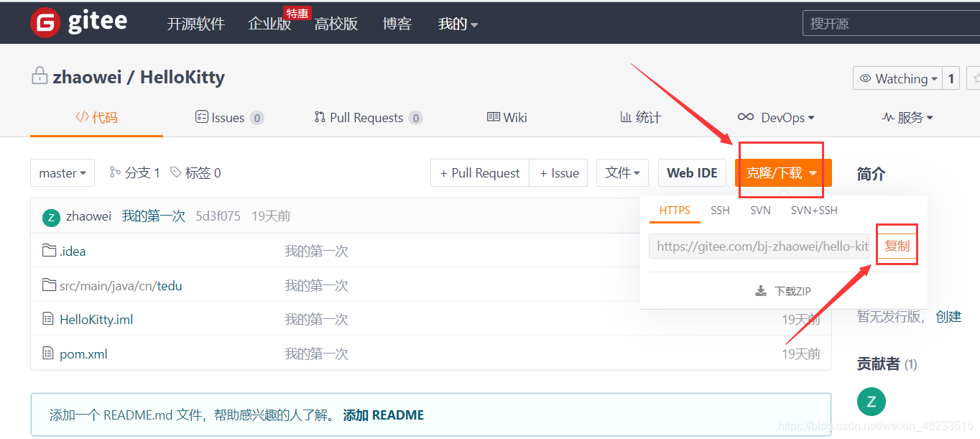Open the Pull Requests tab
Screen dimensions: 980x439
(368, 117)
